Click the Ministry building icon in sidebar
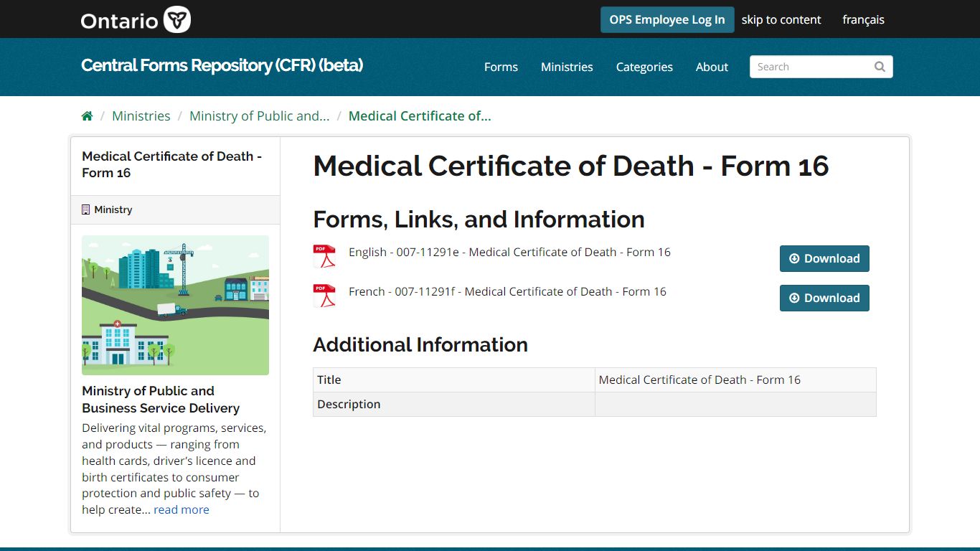Viewport: 980px width, 551px height. tap(86, 209)
